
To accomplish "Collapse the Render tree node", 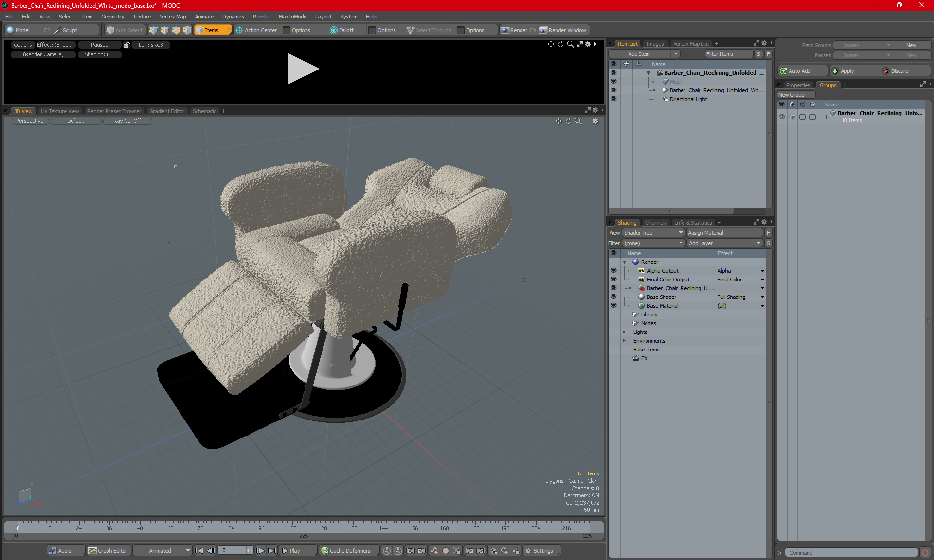I will [625, 262].
